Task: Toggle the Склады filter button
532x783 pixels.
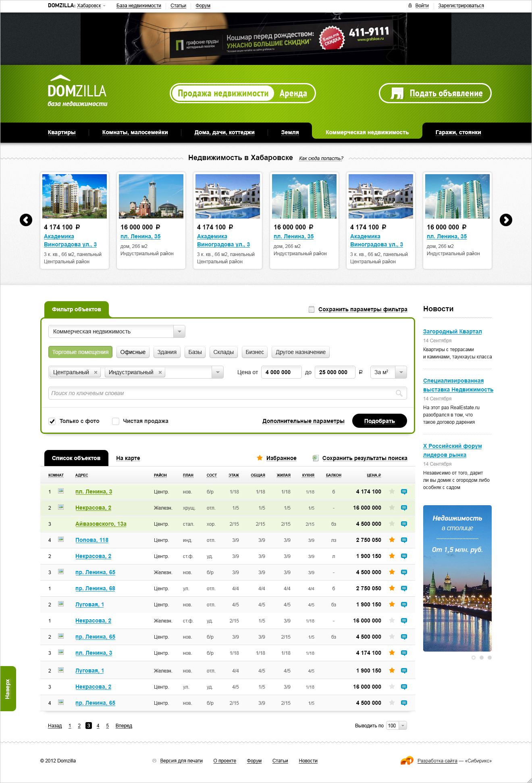Action: coord(223,352)
